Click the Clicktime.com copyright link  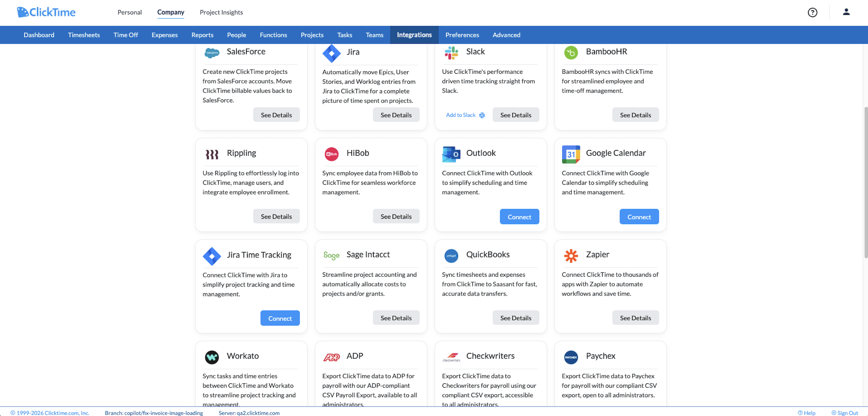[50, 413]
